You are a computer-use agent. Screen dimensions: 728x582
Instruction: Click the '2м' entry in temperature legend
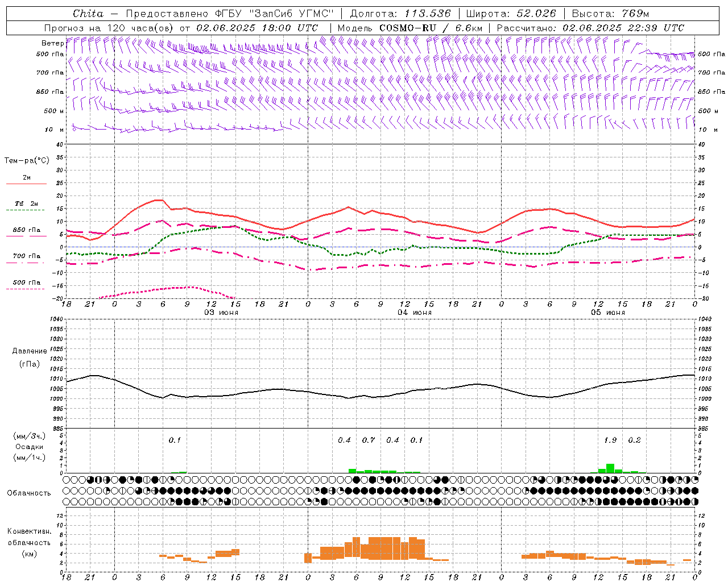click(27, 178)
